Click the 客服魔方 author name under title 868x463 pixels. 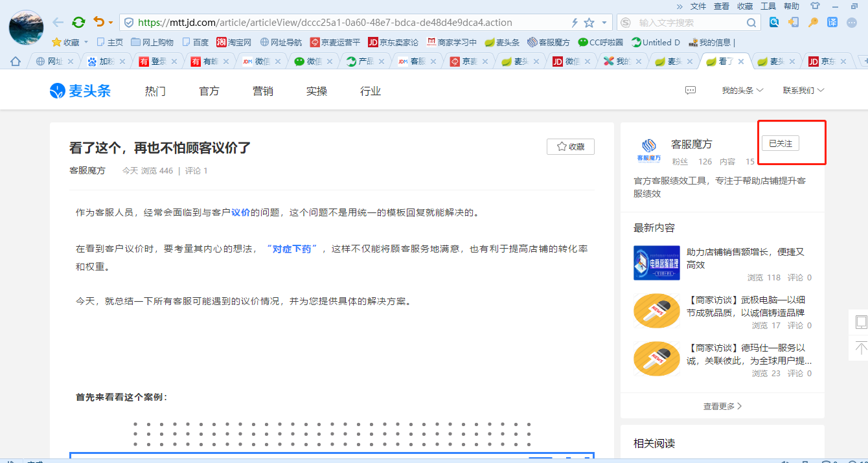tap(87, 171)
